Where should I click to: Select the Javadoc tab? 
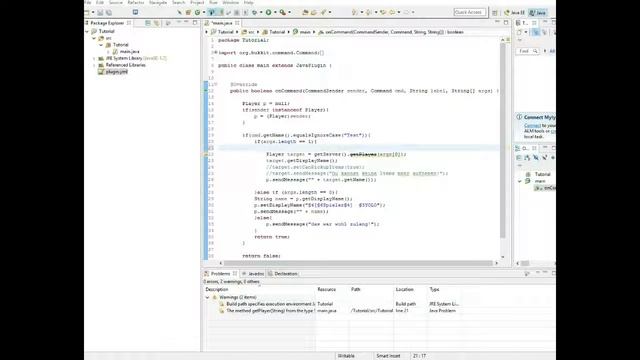click(x=253, y=273)
